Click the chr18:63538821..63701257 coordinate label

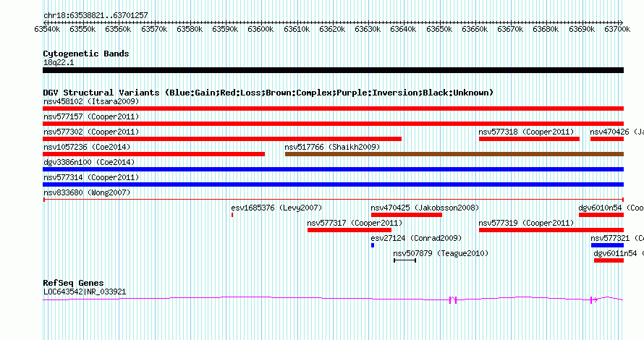point(96,16)
